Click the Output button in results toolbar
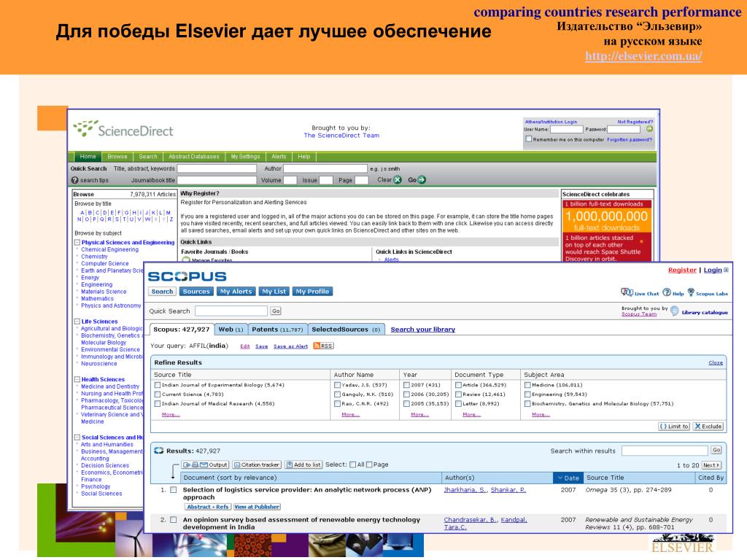Screen dimensions: 747x560 pyautogui.click(x=206, y=464)
